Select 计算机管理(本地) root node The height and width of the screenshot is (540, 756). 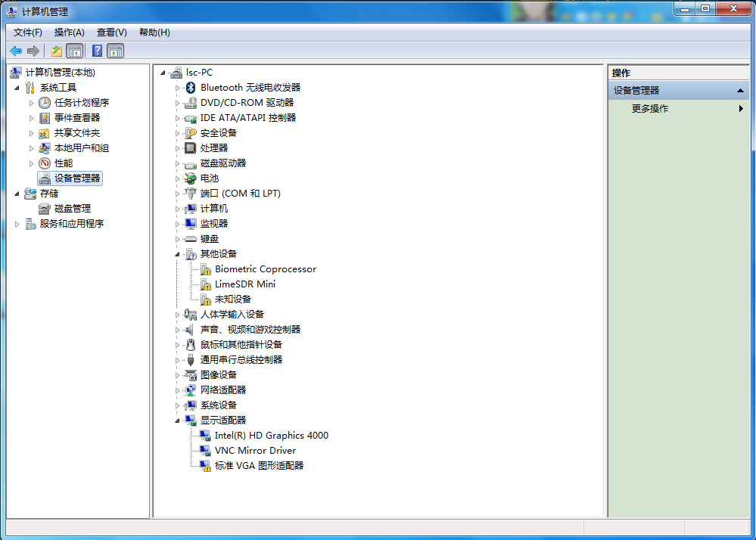[61, 73]
